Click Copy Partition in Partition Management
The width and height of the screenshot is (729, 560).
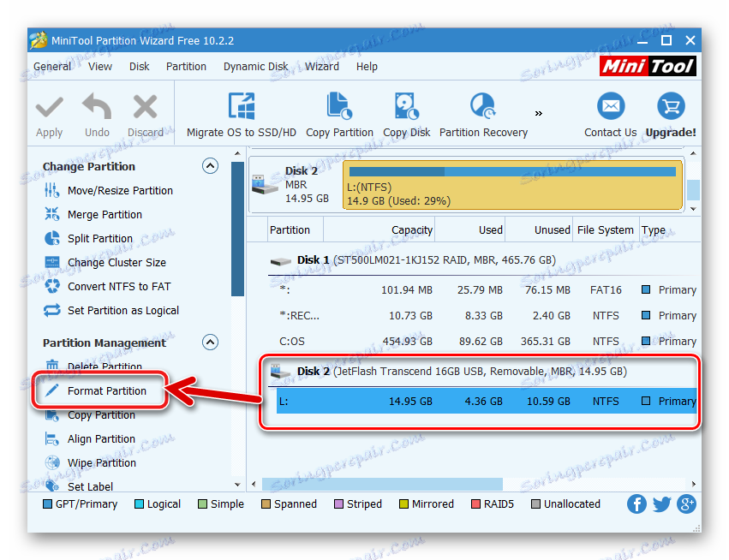90,415
